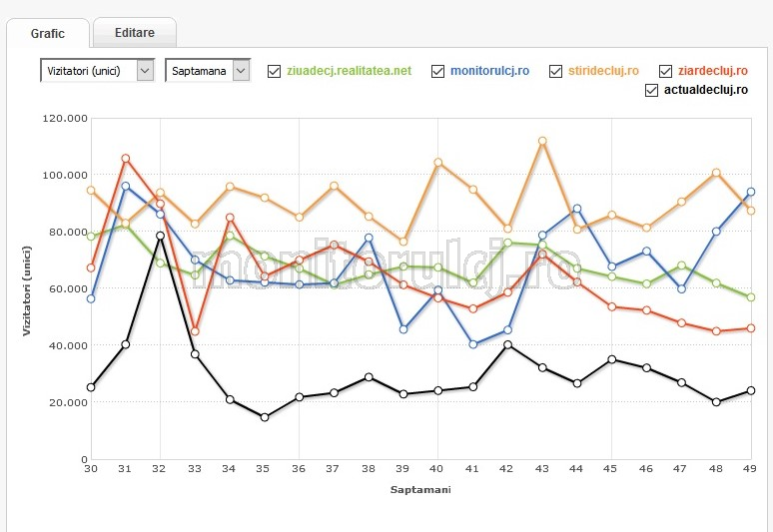The height and width of the screenshot is (532, 773).
Task: Click the 40.000 y-axis label
Action: pyautogui.click(x=68, y=345)
